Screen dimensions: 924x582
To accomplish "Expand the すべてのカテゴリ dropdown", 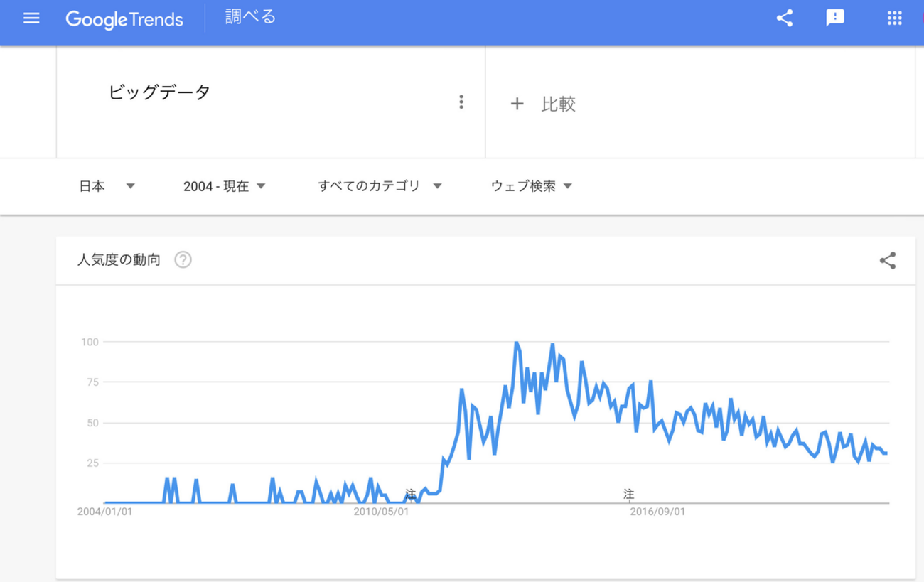I will coord(380,186).
